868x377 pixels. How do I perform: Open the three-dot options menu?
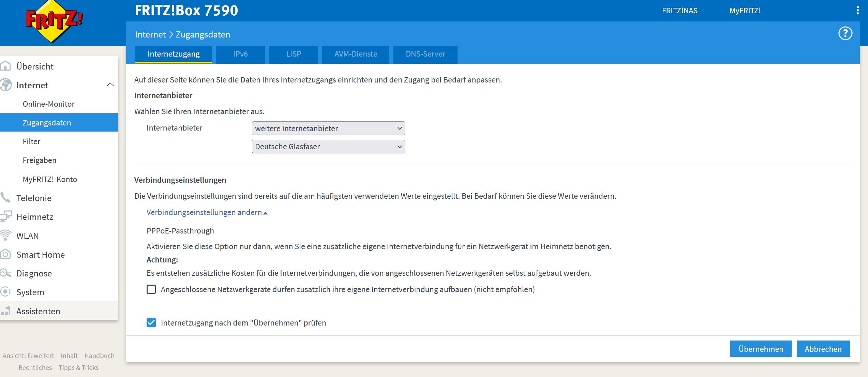pos(857,11)
